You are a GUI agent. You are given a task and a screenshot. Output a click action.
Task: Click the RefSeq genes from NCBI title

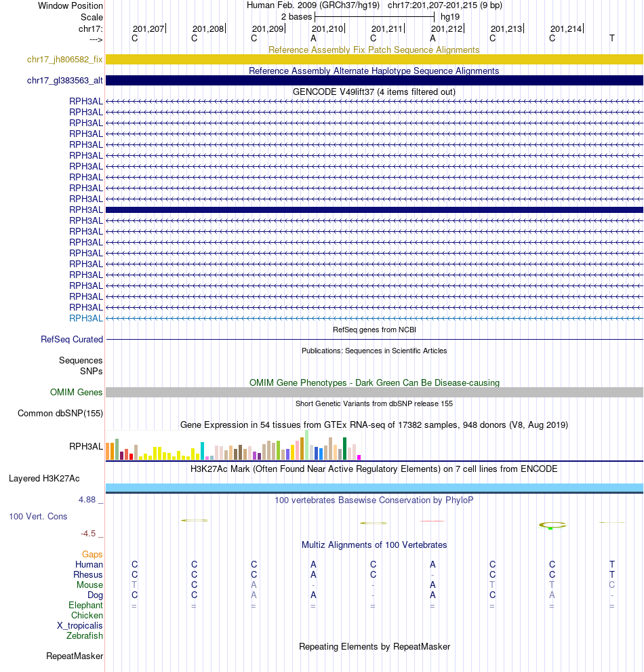(x=374, y=330)
